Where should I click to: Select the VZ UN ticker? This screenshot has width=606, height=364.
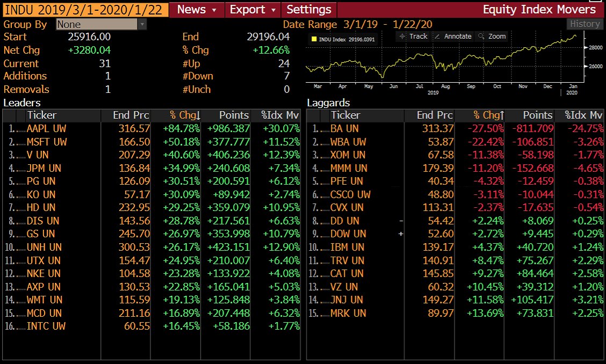(x=344, y=287)
